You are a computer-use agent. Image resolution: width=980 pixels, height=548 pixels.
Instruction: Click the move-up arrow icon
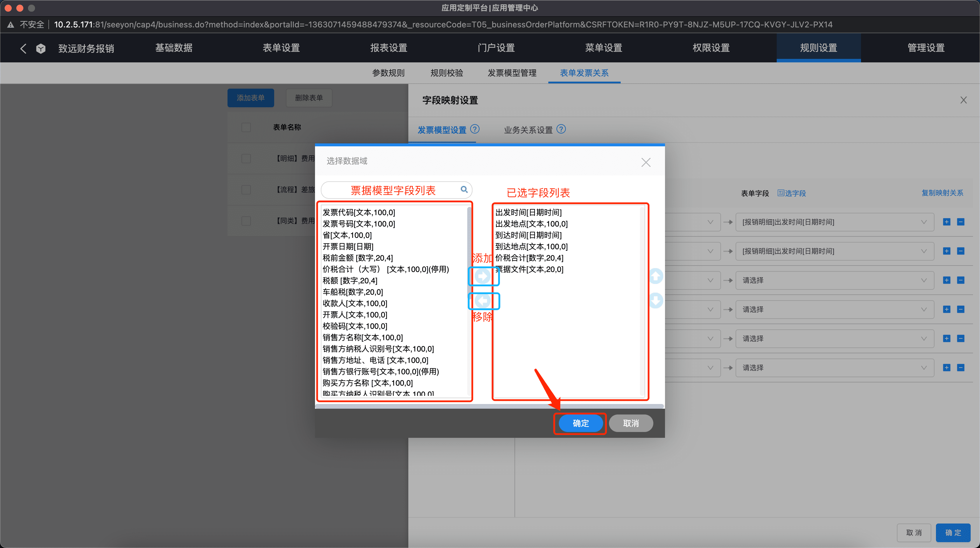coord(655,276)
